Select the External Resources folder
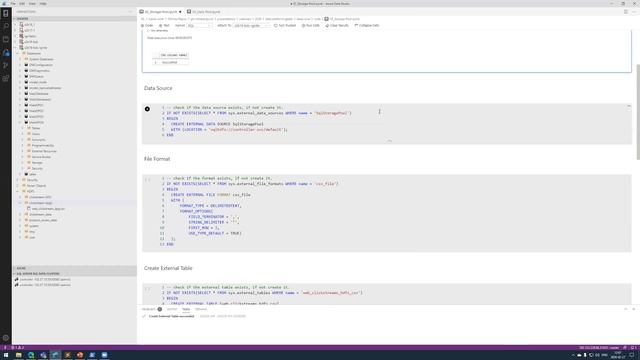640x360 pixels. tap(44, 151)
